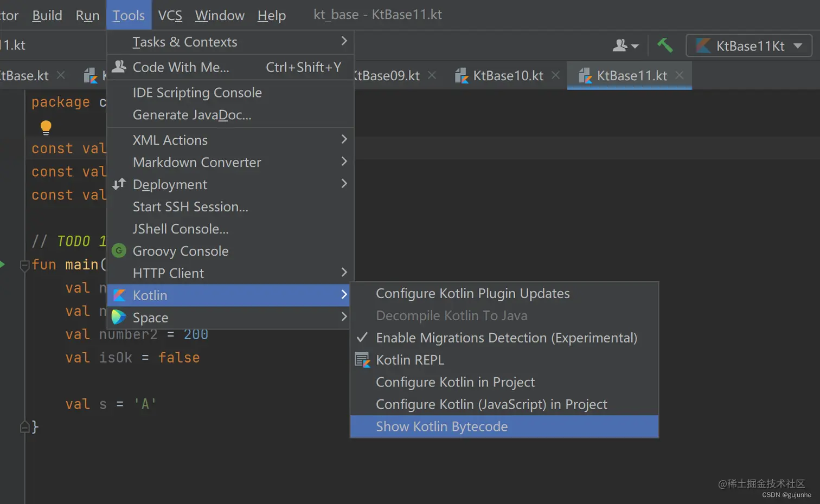Click the Kotlin file icon on KtBase11.kt tab
Image resolution: width=820 pixels, height=504 pixels.
(x=585, y=76)
